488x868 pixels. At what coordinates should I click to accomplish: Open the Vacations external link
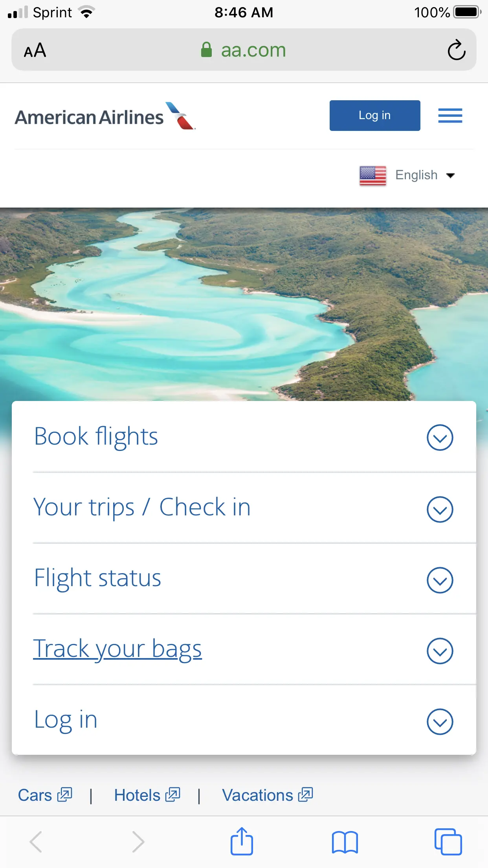pos(267,795)
